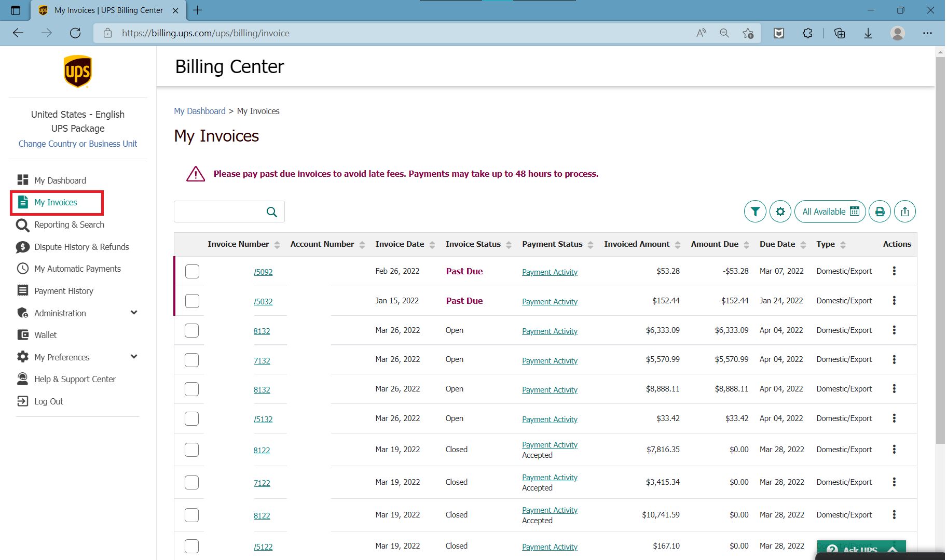The width and height of the screenshot is (947, 560).
Task: Click the filter funnel icon
Action: (755, 212)
